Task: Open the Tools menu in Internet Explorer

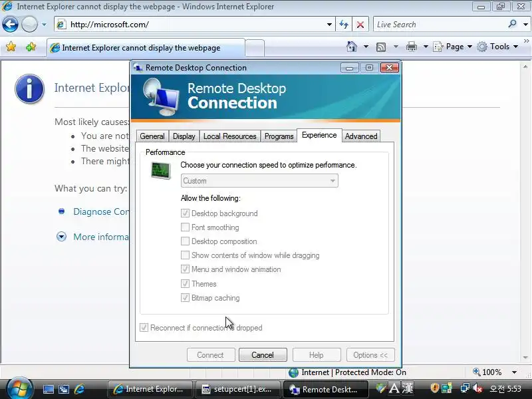Action: click(x=497, y=47)
